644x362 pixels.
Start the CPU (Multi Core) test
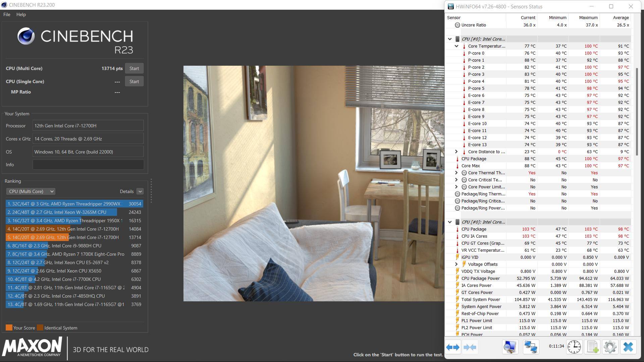(x=134, y=68)
